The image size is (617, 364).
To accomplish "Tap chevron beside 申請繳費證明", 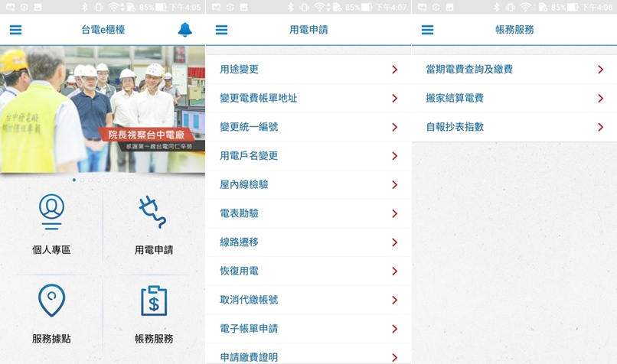I will [395, 357].
